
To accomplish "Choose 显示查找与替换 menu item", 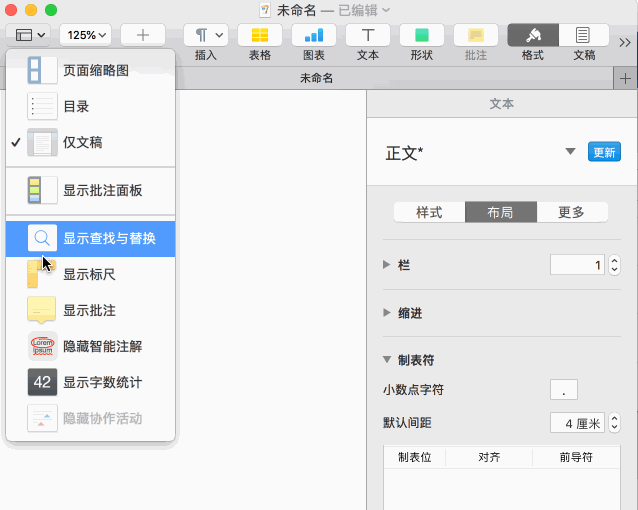I will (109, 238).
